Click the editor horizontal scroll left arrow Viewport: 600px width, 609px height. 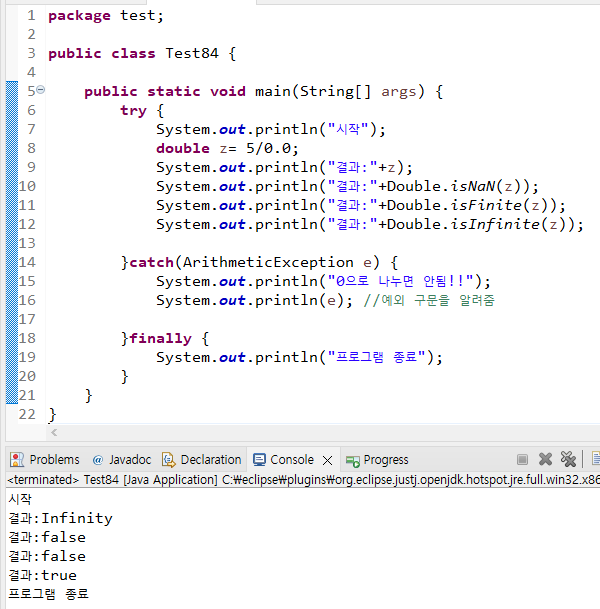[54, 432]
